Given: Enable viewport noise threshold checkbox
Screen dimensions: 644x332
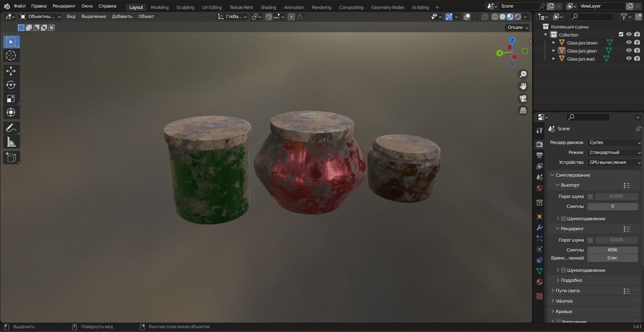Looking at the screenshot, I should pos(590,197).
